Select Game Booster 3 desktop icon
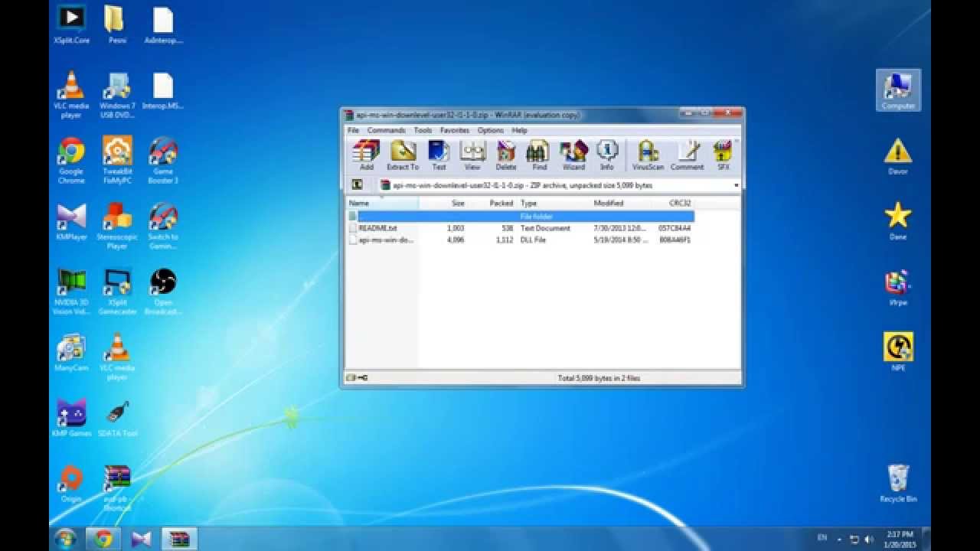980x551 pixels. pos(163,161)
